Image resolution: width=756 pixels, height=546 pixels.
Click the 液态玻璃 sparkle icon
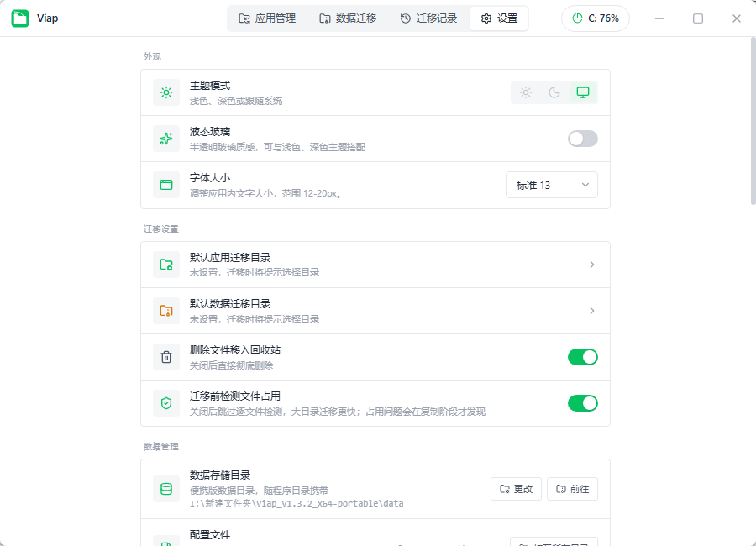tap(166, 139)
